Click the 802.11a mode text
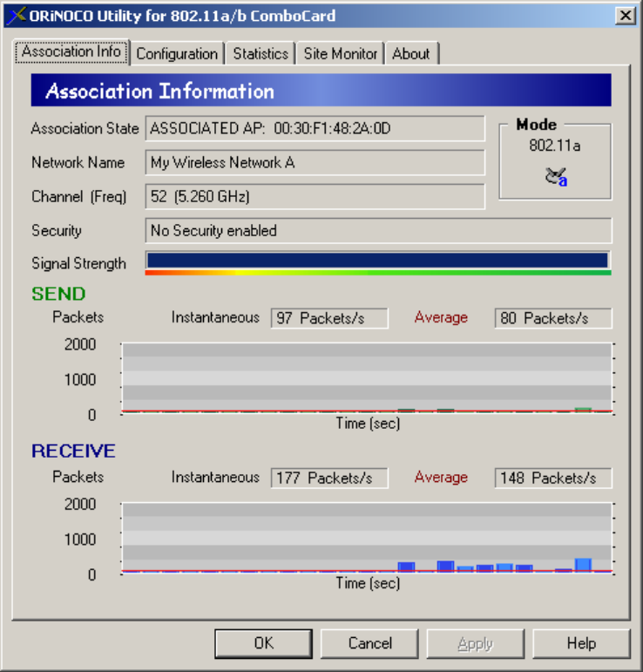This screenshot has height=672, width=643. 555,146
